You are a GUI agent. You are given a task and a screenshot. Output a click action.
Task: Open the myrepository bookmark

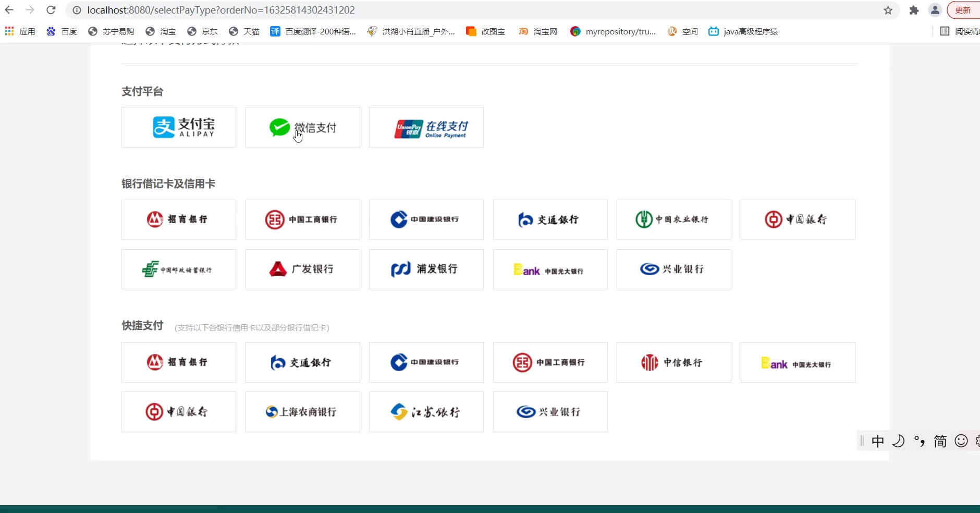613,32
